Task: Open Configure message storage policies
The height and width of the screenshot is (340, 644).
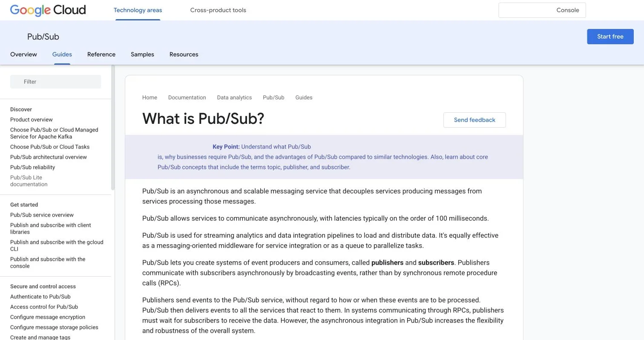Action: point(54,327)
